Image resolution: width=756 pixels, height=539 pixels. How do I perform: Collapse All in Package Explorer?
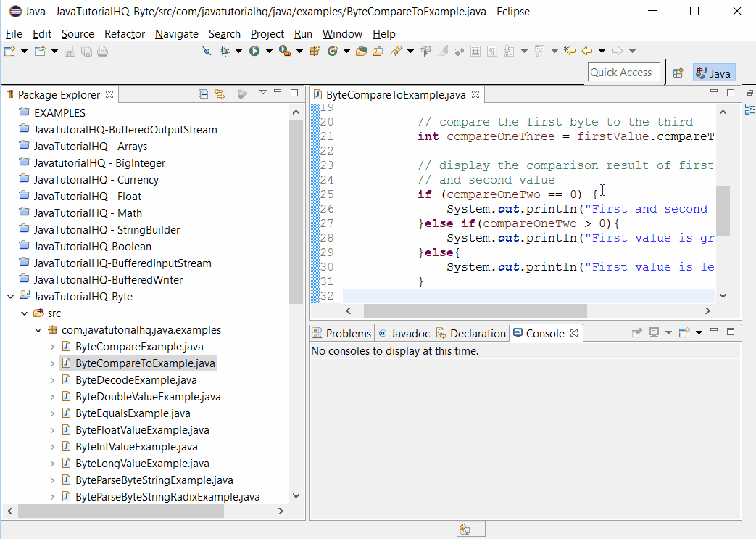pyautogui.click(x=203, y=94)
